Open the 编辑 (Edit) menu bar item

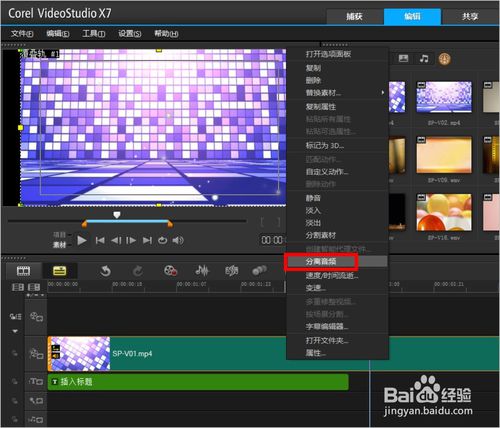point(58,34)
